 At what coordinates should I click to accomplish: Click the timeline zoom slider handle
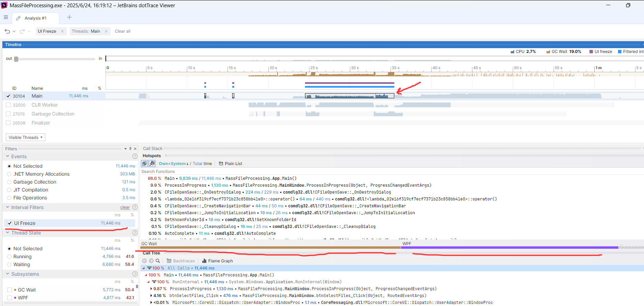(x=16, y=59)
